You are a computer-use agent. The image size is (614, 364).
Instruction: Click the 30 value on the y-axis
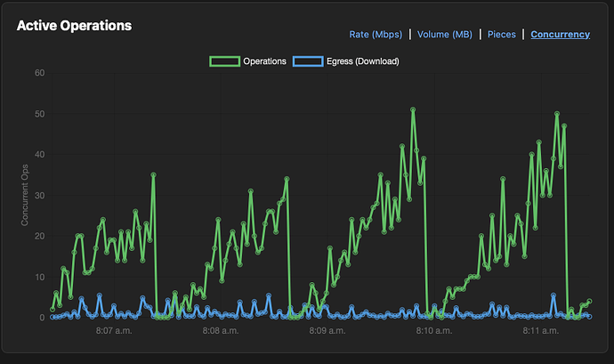click(39, 195)
